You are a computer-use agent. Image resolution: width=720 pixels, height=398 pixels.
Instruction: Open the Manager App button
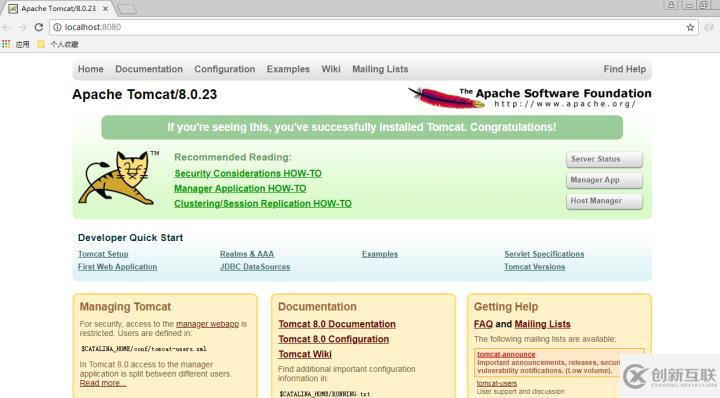pyautogui.click(x=604, y=180)
